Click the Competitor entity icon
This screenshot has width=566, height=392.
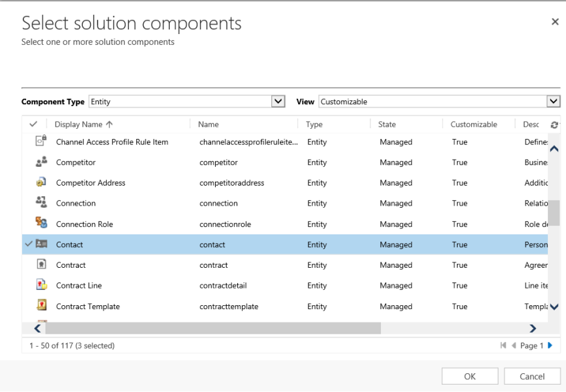point(41,162)
